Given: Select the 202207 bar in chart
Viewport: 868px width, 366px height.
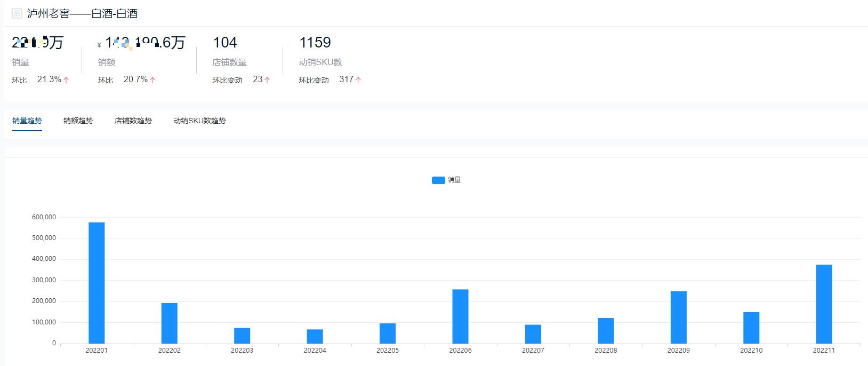Looking at the screenshot, I should (533, 334).
